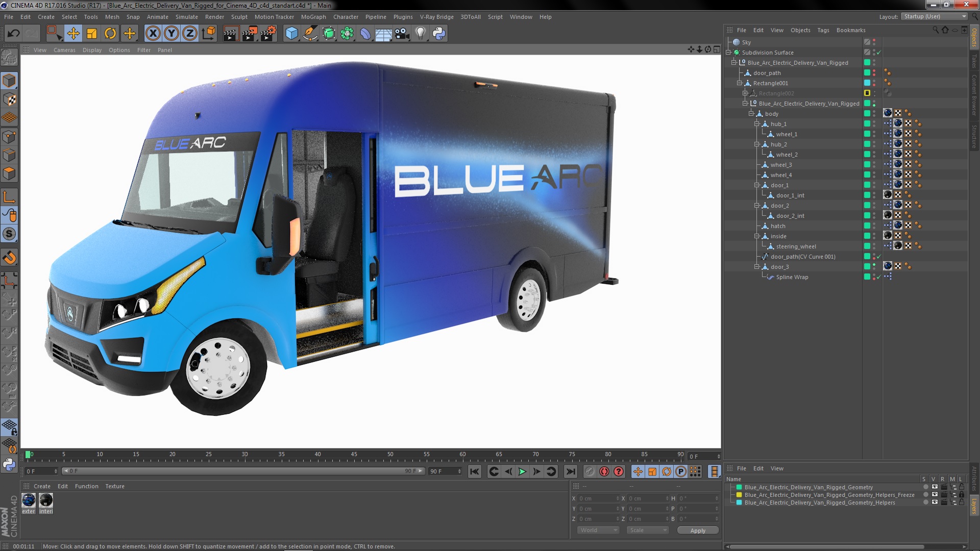
Task: Toggle layer visibility for Helpers_Freeze layer
Action: click(x=935, y=495)
